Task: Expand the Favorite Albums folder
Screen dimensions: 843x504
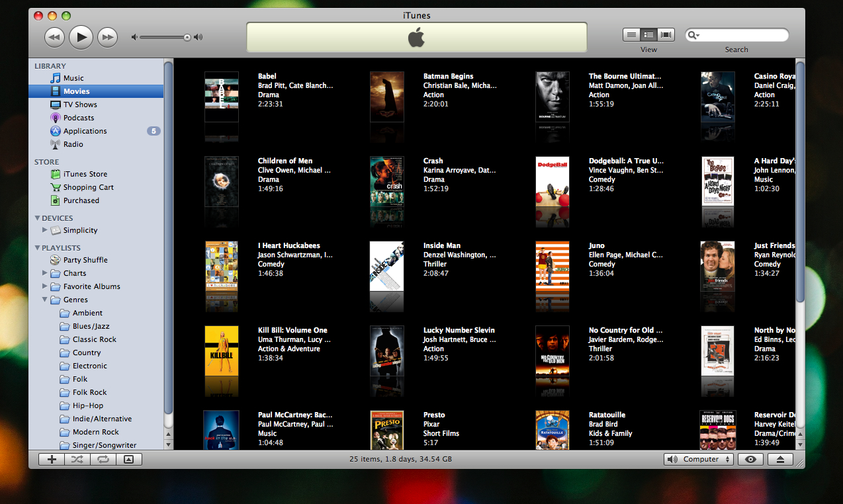Action: 45,286
